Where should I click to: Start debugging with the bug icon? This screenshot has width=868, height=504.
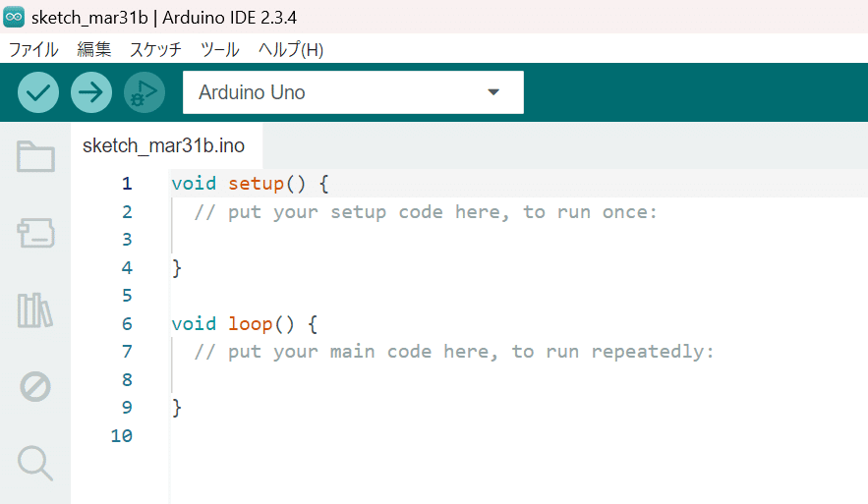145,92
